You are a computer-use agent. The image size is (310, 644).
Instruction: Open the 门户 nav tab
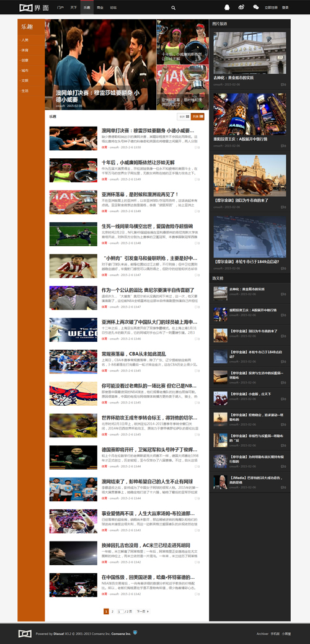(61, 7)
